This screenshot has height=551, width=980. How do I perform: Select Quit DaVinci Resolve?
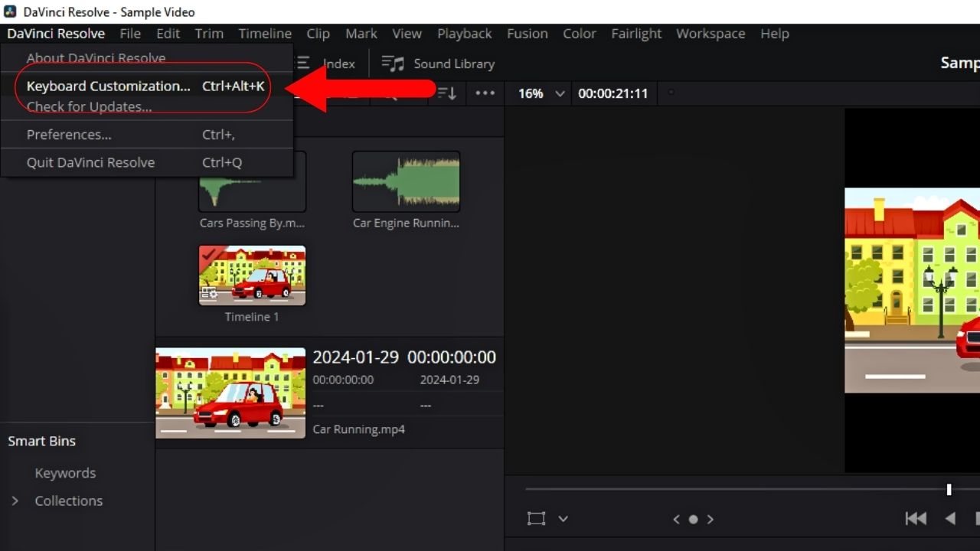click(x=90, y=161)
